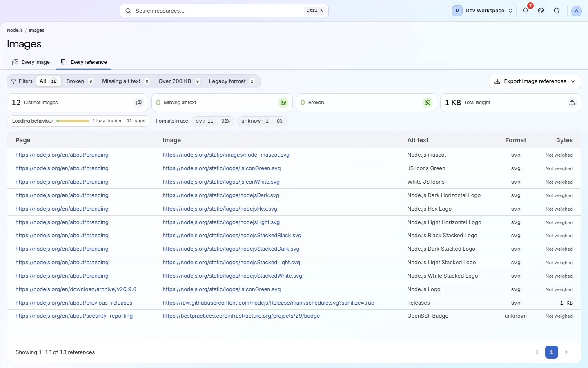Screen dimensions: 588x368
Task: Click the 'OpenSSF Badge' alt text cell
Action: click(x=428, y=316)
